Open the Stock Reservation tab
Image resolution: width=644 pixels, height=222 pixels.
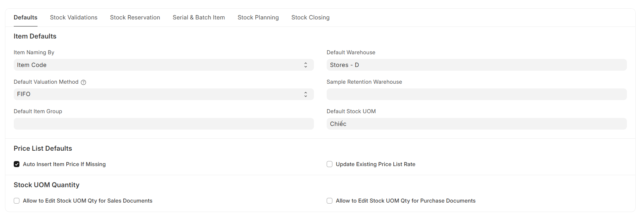135,17
